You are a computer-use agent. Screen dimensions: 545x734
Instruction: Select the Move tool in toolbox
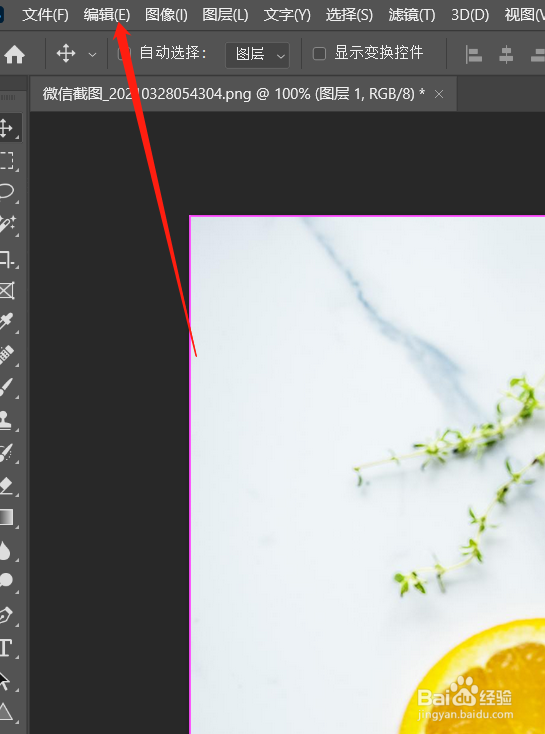tap(6, 127)
